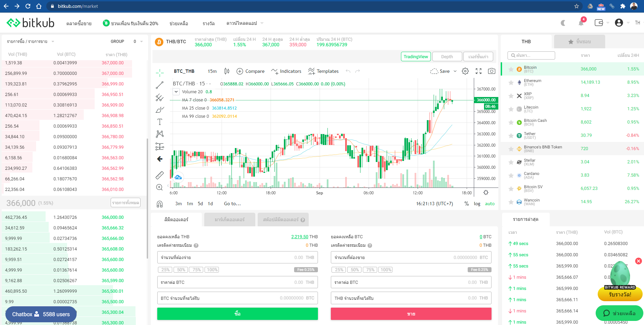Switch to the TradingView chart tab

pyautogui.click(x=416, y=56)
